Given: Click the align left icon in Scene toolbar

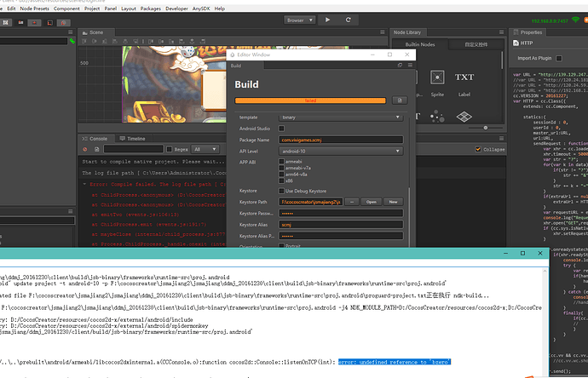Looking at the screenshot, I should [x=115, y=41].
